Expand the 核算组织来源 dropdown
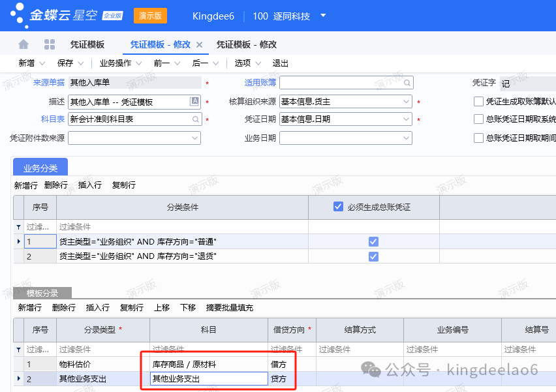The width and height of the screenshot is (556, 392). (406, 102)
